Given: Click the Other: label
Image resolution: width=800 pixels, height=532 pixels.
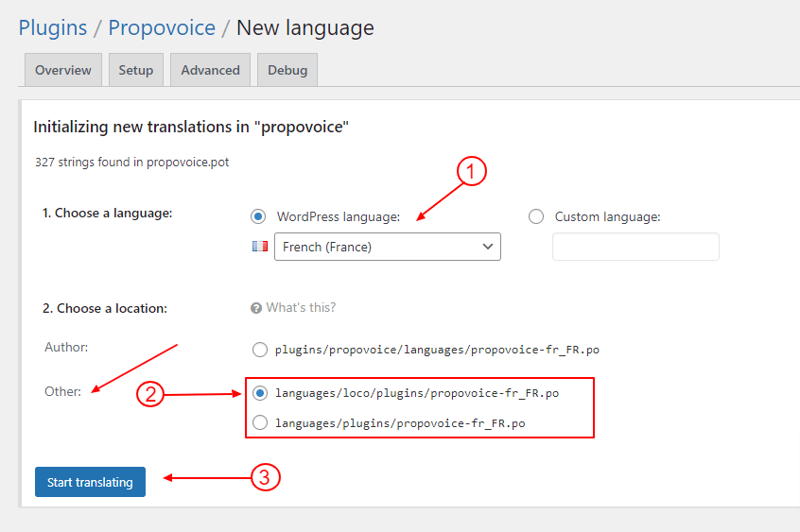Looking at the screenshot, I should tap(62, 392).
